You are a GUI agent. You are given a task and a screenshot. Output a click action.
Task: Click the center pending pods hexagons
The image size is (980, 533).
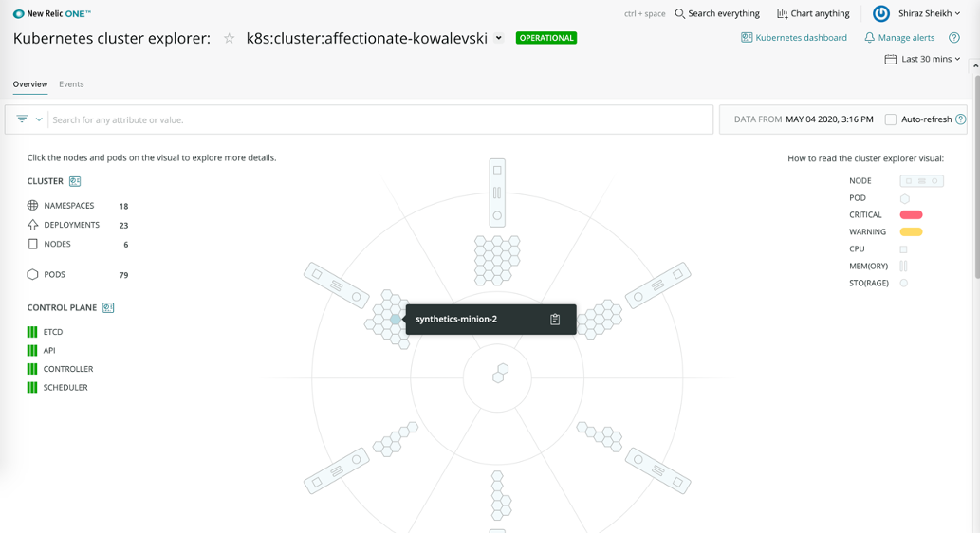pos(500,373)
